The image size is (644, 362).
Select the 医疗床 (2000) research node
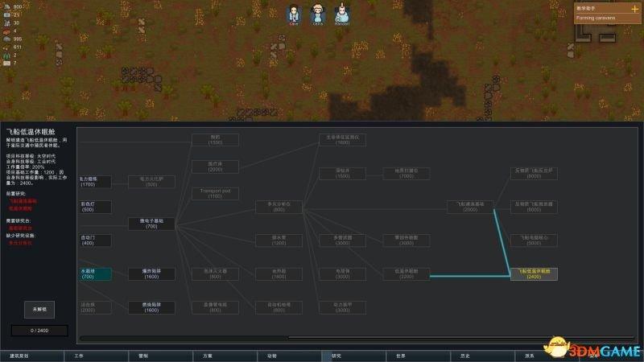(x=215, y=167)
